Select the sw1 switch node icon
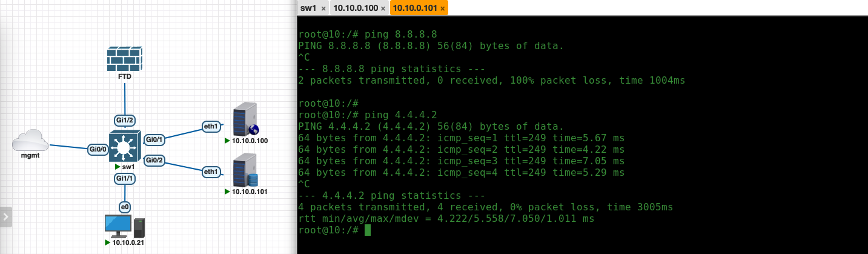This screenshot has height=254, width=868. (x=124, y=146)
